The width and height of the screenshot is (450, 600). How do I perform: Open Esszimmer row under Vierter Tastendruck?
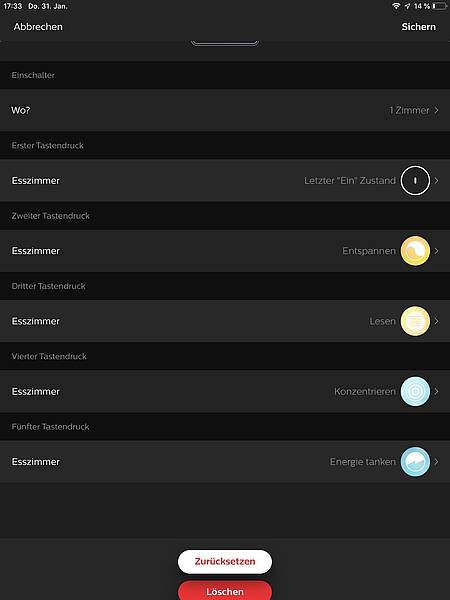(225, 391)
